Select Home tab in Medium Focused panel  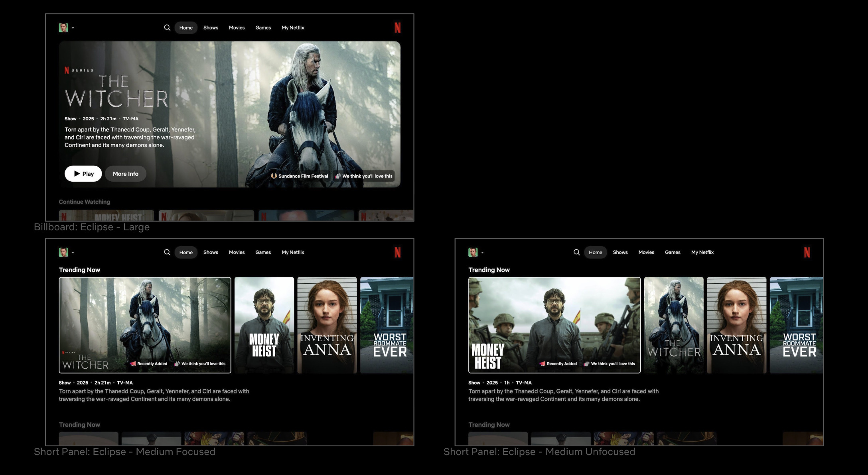click(x=186, y=252)
